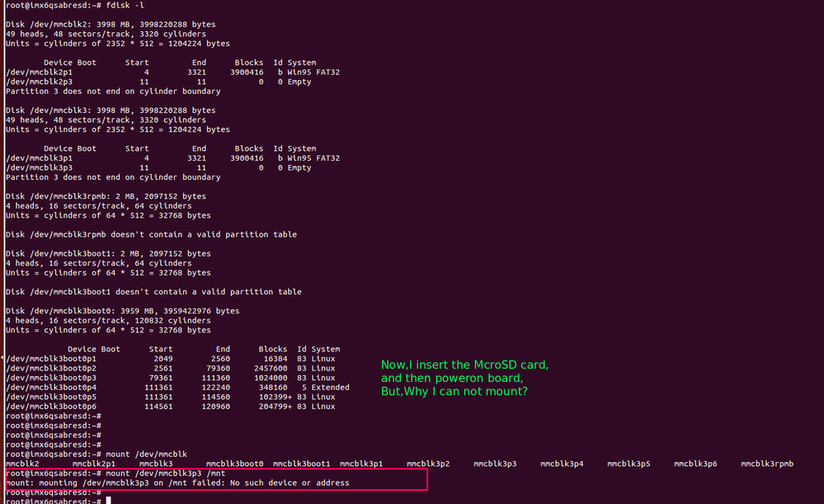Viewport: 824px width, 504px height.
Task: Click 'Partition 3 does not end' under mmcblk2
Action: (x=113, y=91)
